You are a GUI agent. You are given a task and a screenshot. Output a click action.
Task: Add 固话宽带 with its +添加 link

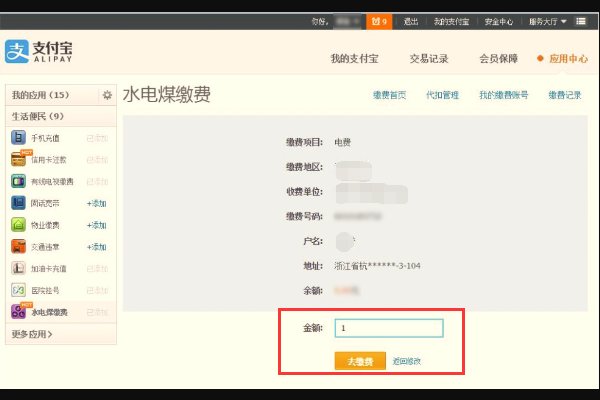point(96,203)
